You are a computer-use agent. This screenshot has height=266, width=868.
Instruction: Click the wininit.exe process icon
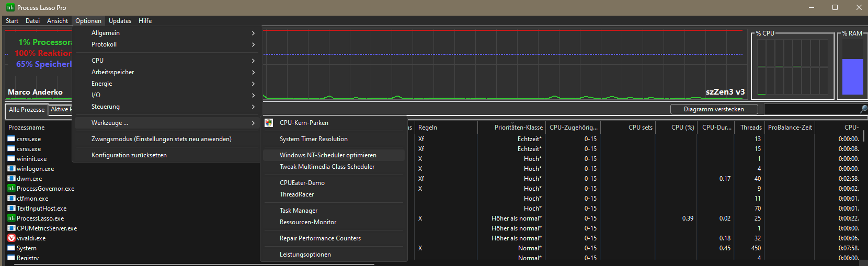(x=11, y=158)
